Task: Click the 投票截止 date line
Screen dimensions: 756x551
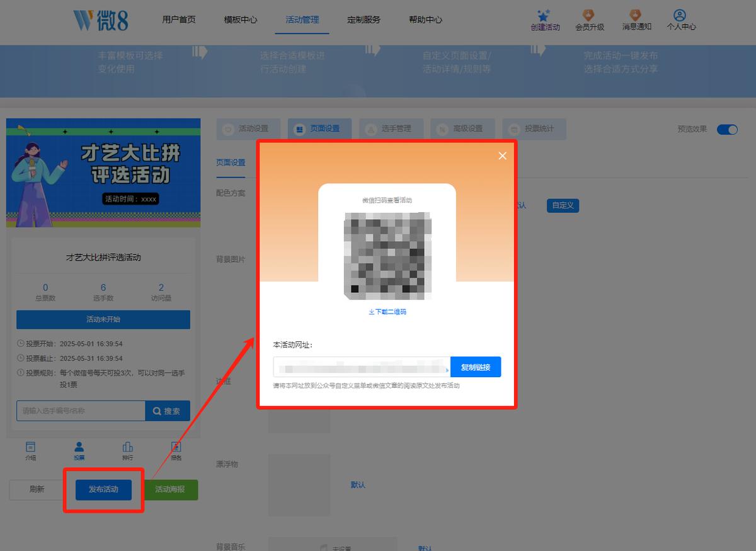Action: coord(70,358)
